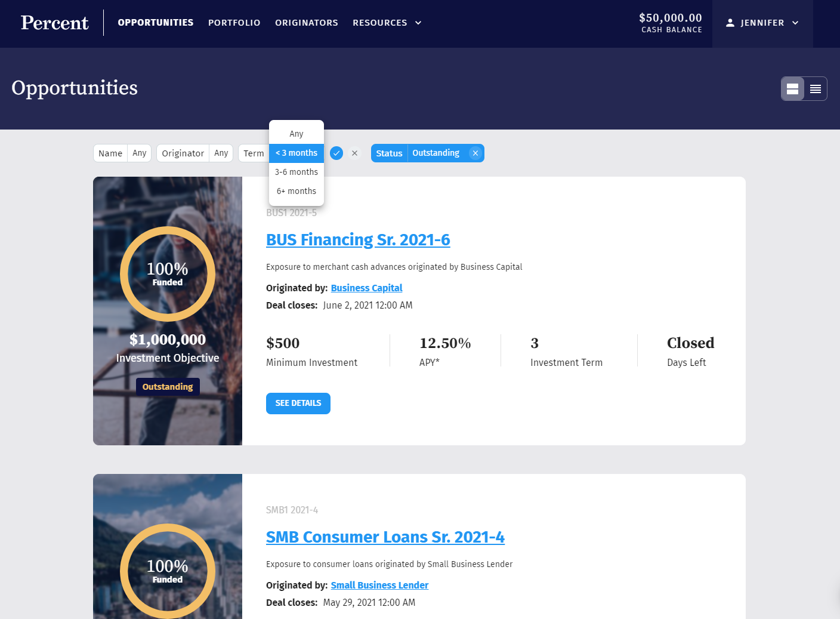Click the Closed days left value
The image size is (840, 619).
coord(690,343)
